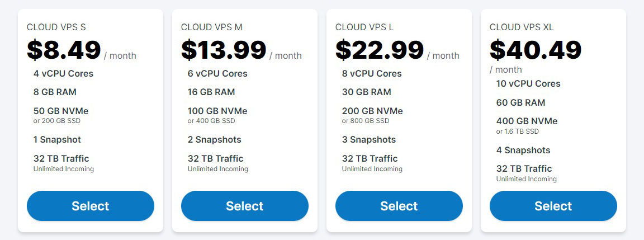Click the CLOUD VPS S title
The width and height of the screenshot is (644, 240).
click(56, 27)
